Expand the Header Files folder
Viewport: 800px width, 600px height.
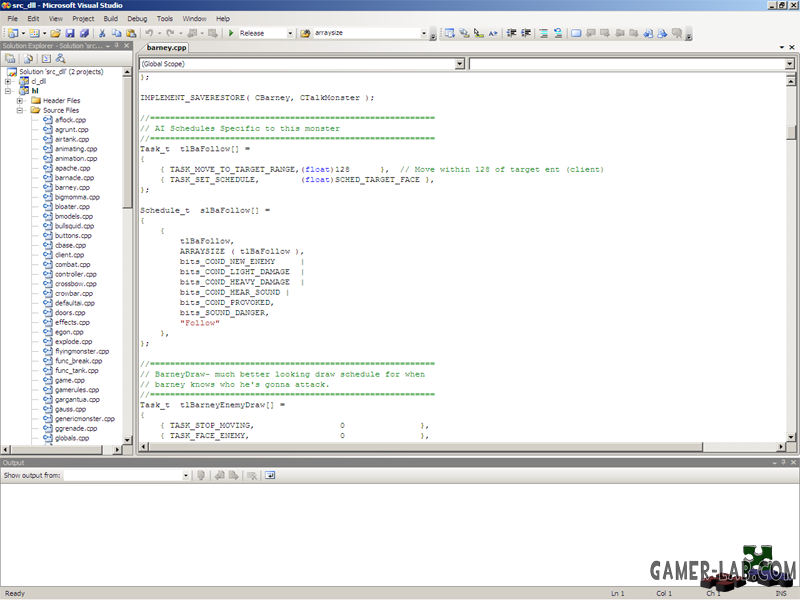coord(20,101)
